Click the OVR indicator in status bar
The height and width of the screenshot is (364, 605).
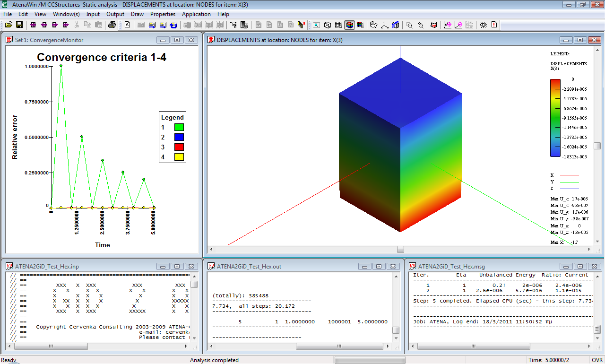(x=597, y=360)
